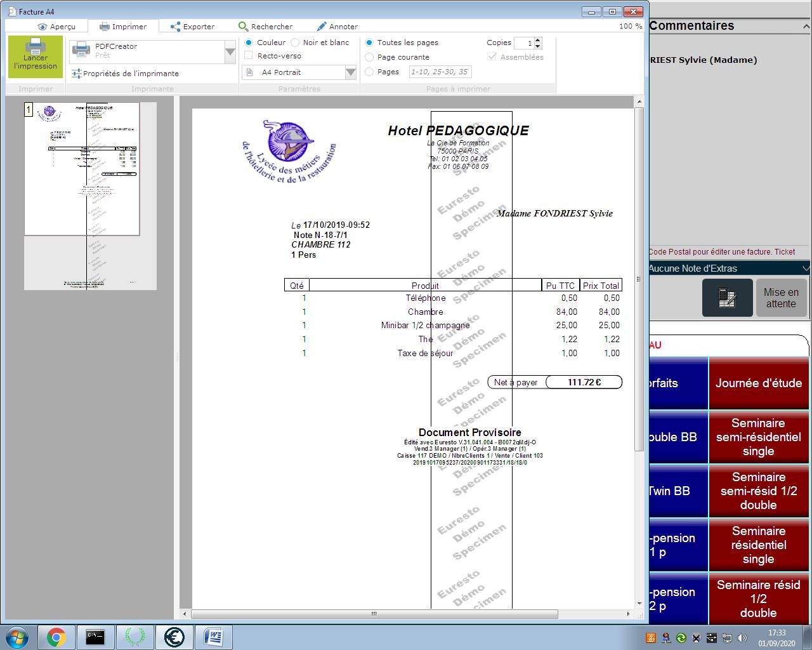812x650 pixels.
Task: Open the Euro application in taskbar
Action: (x=174, y=637)
